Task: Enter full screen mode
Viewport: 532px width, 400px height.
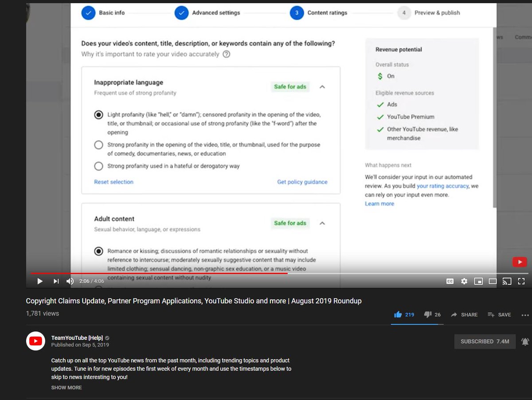Action: pos(521,281)
